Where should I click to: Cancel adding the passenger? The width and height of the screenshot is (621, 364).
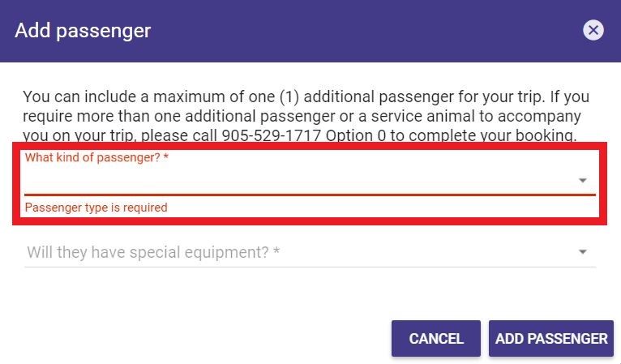436,339
